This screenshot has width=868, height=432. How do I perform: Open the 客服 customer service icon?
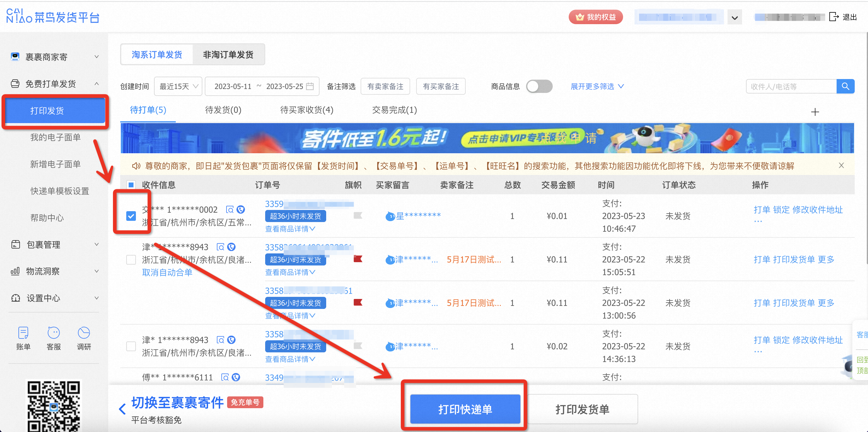(53, 338)
